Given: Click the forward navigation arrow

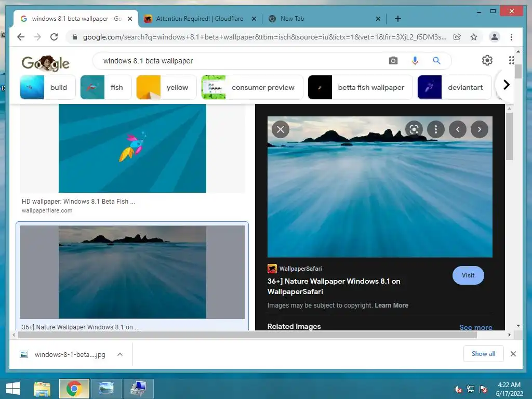Looking at the screenshot, I should tap(37, 37).
